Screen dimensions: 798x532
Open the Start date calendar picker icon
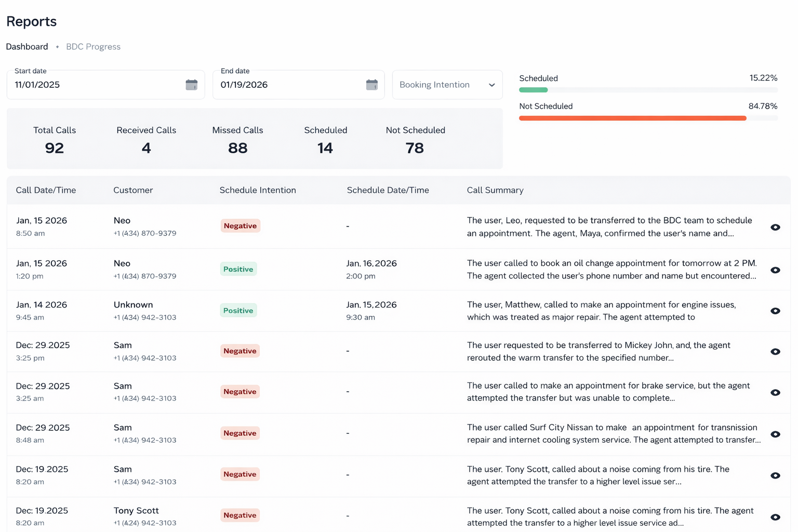click(x=191, y=85)
